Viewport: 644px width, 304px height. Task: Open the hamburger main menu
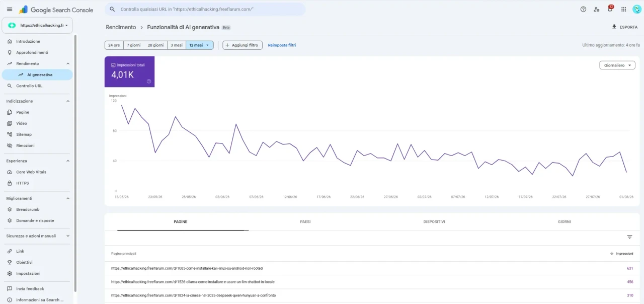(9, 10)
